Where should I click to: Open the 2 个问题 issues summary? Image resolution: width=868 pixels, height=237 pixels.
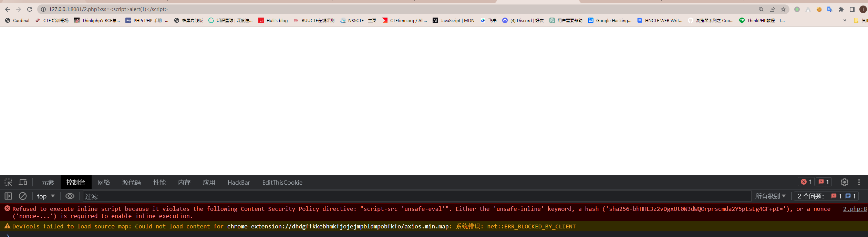click(x=827, y=196)
